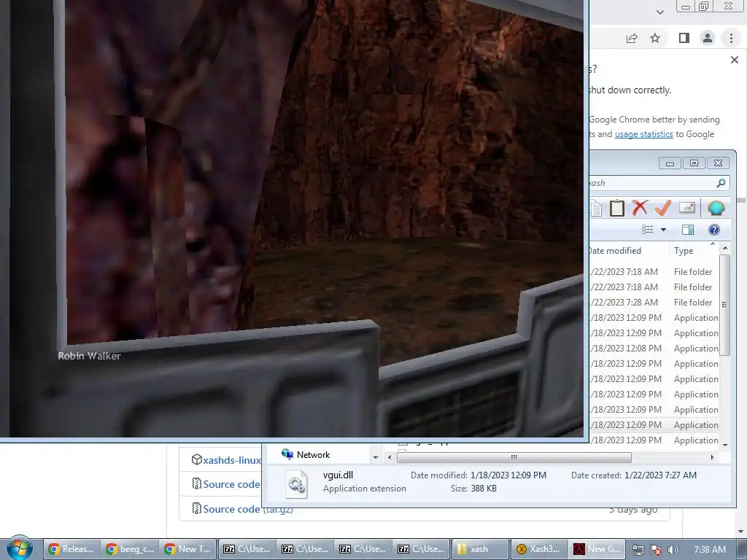Click Chrome page scrollbar down arrow
Viewport: 747px width, 560px height.
741,532
